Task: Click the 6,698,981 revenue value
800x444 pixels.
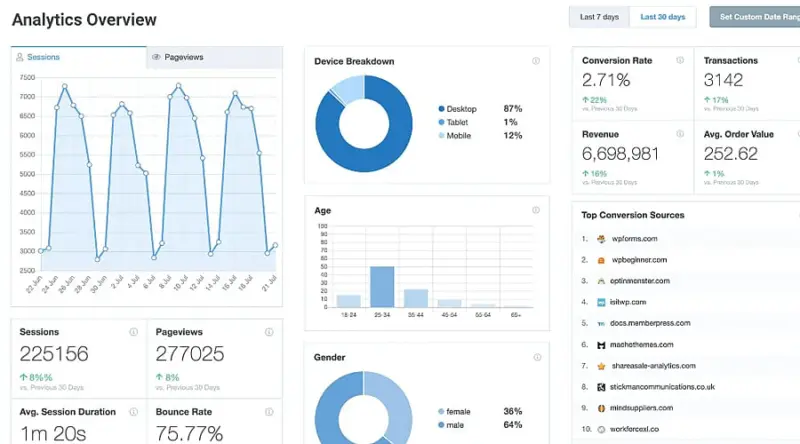Action: pos(620,154)
